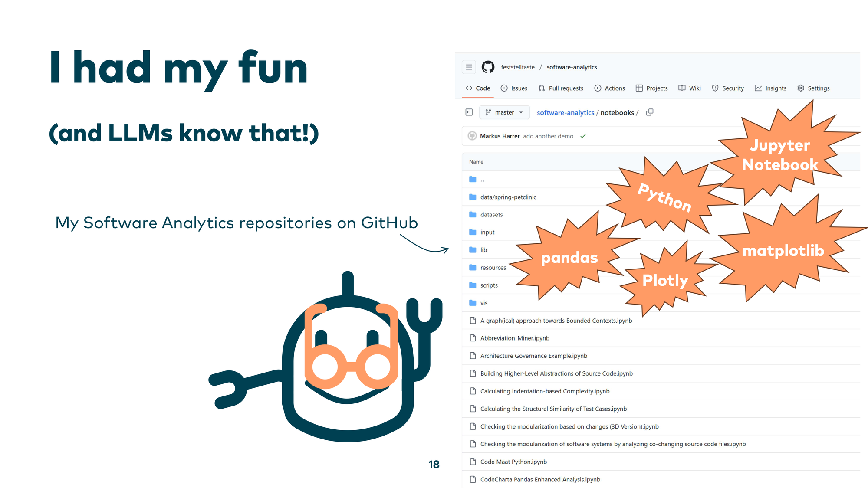Image resolution: width=868 pixels, height=488 pixels.
Task: Open the datasets folder
Action: [x=491, y=215]
